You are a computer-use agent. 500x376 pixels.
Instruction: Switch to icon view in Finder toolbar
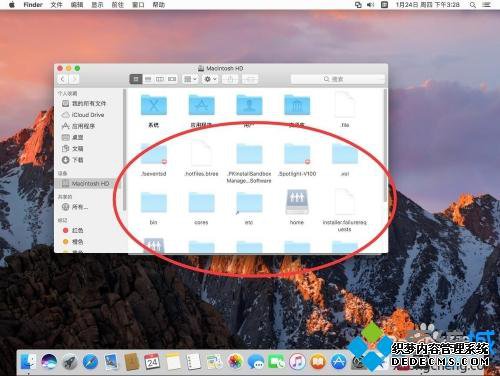pyautogui.click(x=136, y=79)
